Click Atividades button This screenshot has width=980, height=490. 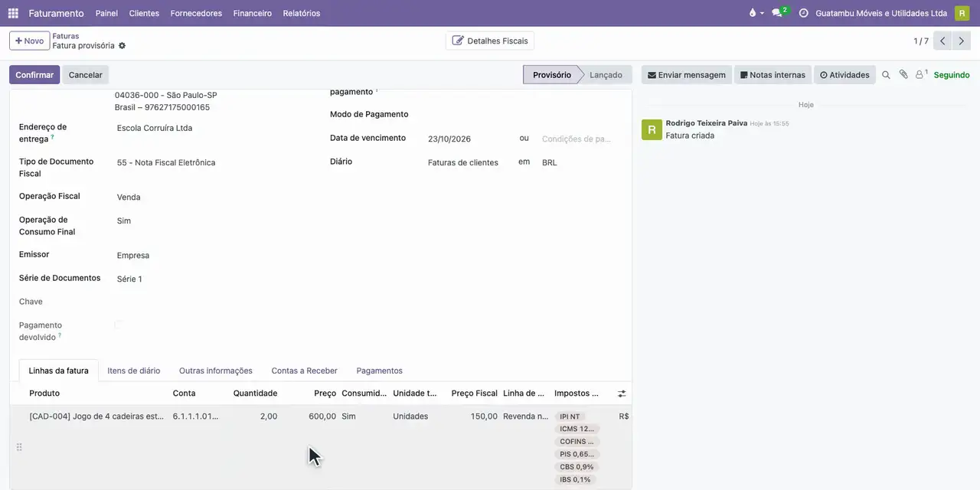coord(844,75)
